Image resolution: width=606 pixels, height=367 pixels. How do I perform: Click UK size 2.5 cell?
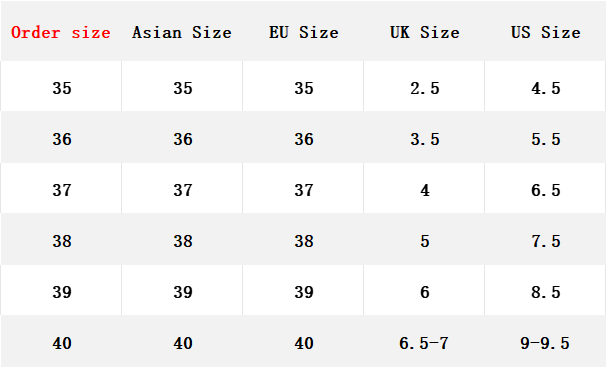coord(425,88)
